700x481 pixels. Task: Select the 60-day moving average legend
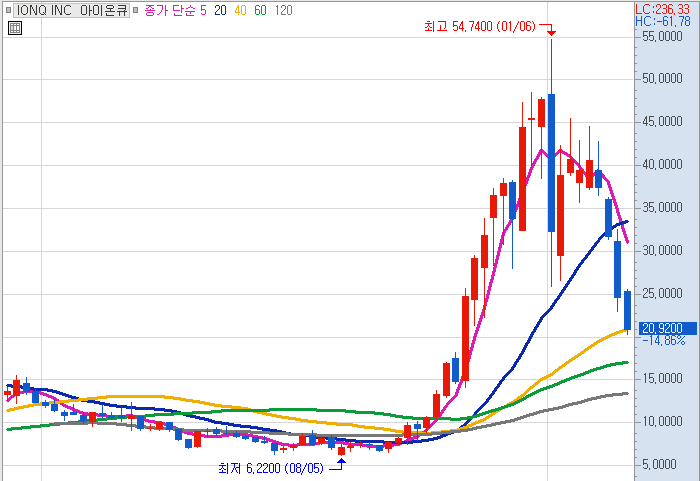(x=260, y=10)
